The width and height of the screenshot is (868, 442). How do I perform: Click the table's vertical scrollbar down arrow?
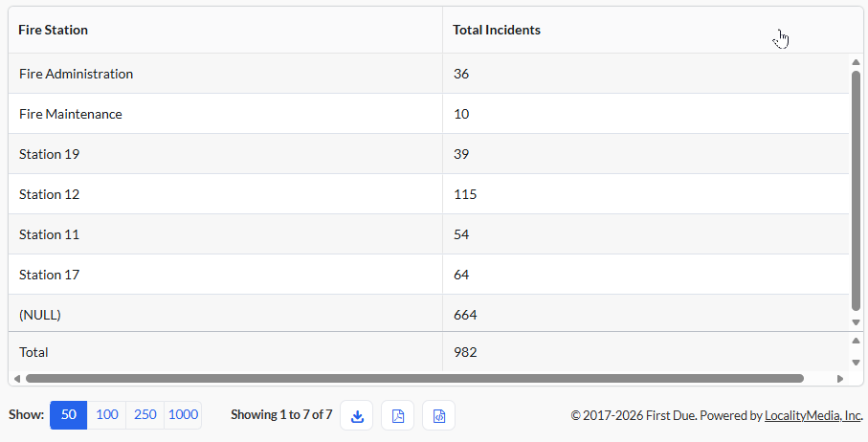[x=856, y=322]
